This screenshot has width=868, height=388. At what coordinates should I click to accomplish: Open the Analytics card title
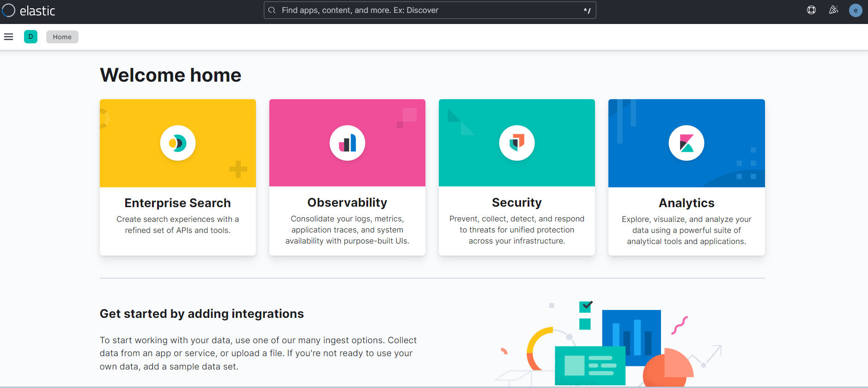click(x=686, y=203)
